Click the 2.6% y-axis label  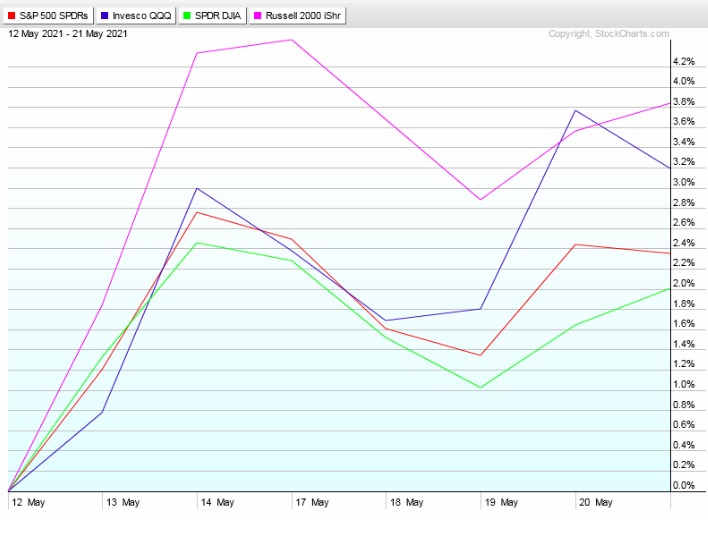coord(684,223)
